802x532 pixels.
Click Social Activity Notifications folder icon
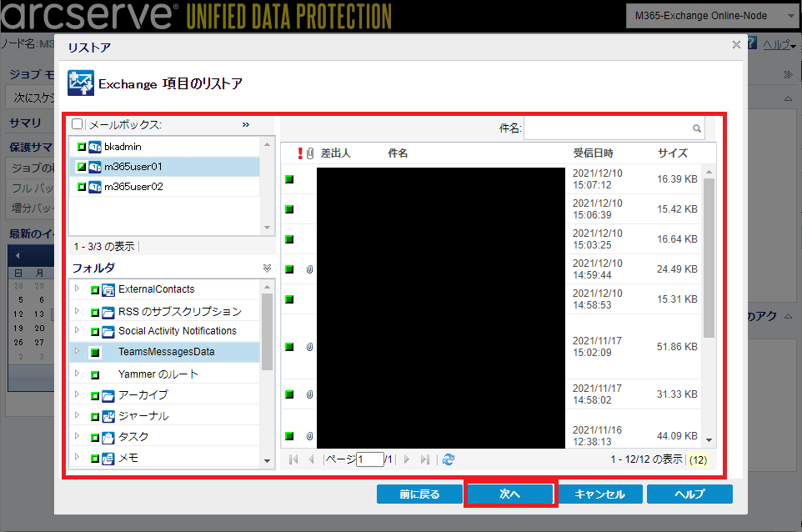coord(108,332)
